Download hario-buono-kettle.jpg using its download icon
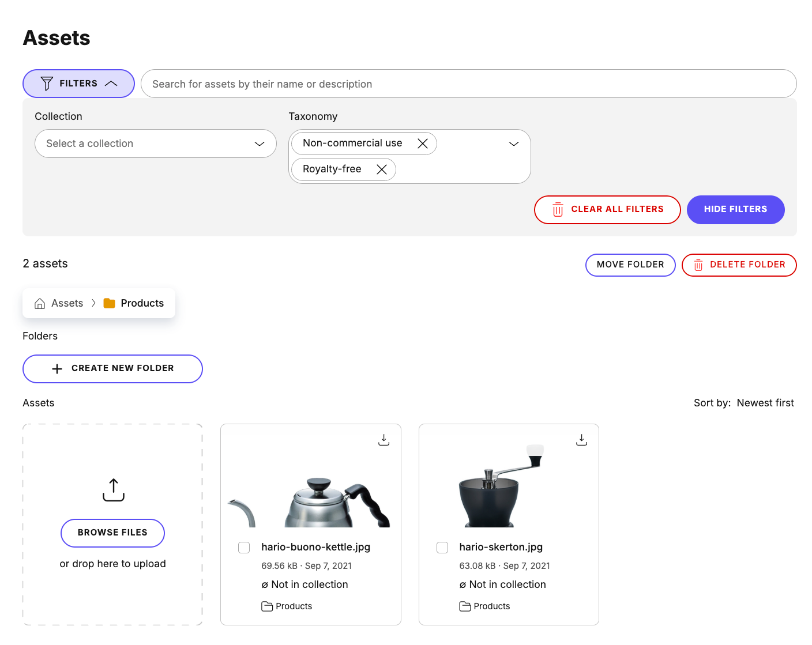 pyautogui.click(x=384, y=439)
